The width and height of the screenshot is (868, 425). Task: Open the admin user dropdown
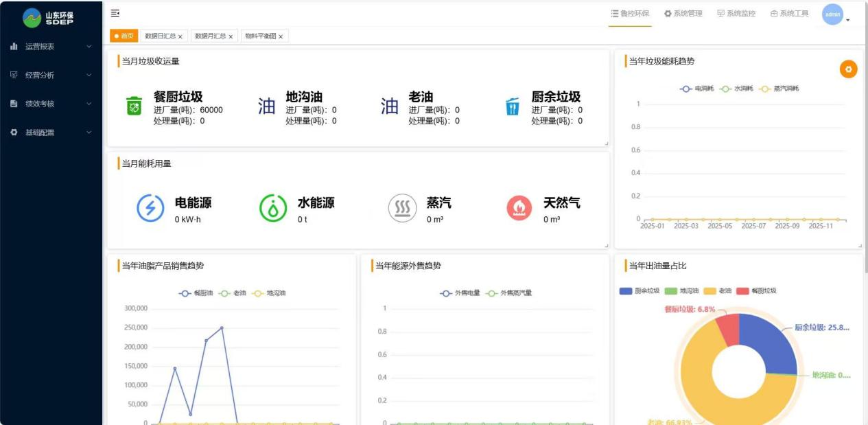pos(836,15)
